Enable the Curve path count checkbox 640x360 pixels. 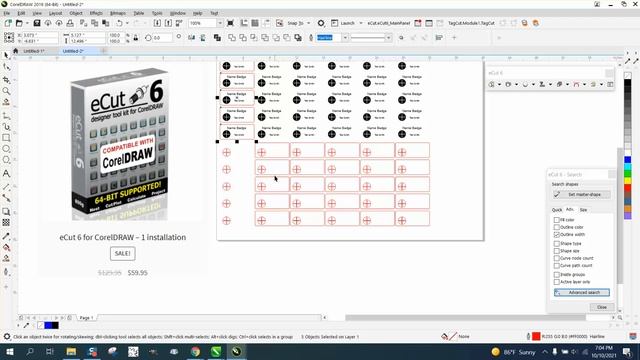[x=556, y=266]
